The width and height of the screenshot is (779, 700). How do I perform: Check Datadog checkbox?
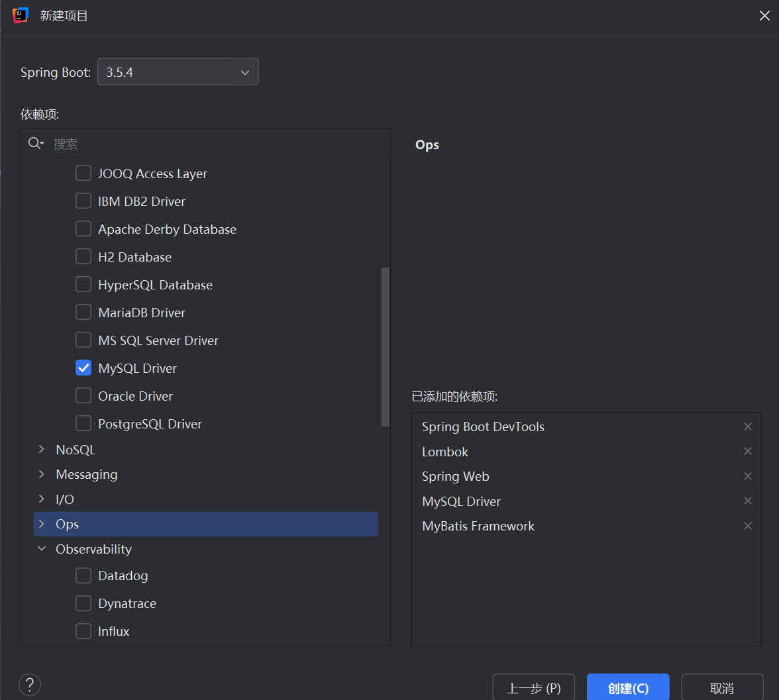click(x=83, y=575)
